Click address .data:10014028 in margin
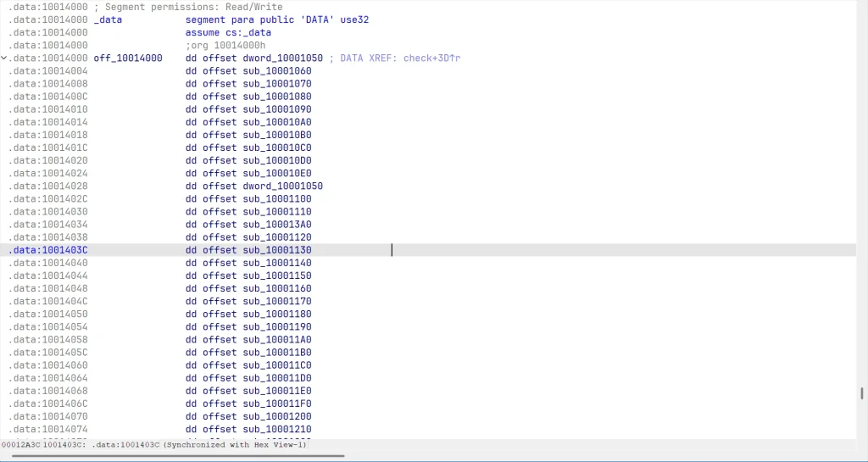Screen dimensions: 868x462 48,186
